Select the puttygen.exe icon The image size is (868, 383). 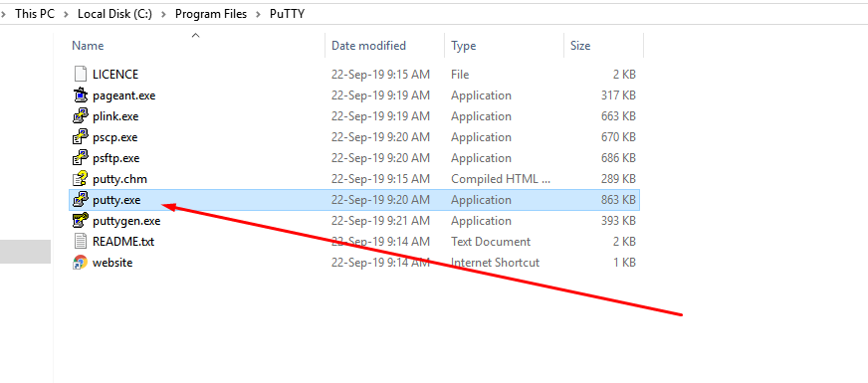(x=81, y=221)
